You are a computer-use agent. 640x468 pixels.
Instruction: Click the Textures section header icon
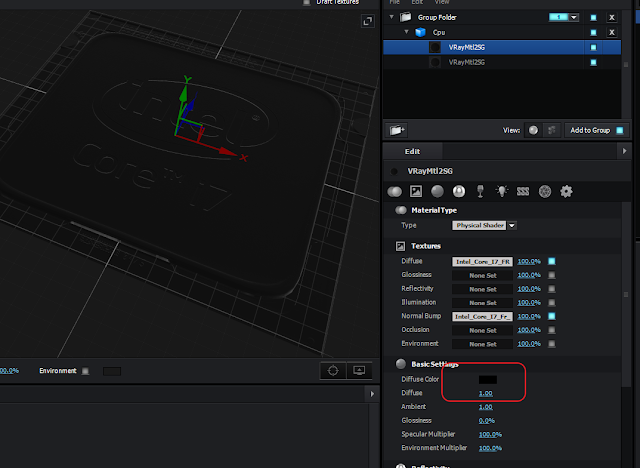pyautogui.click(x=400, y=246)
